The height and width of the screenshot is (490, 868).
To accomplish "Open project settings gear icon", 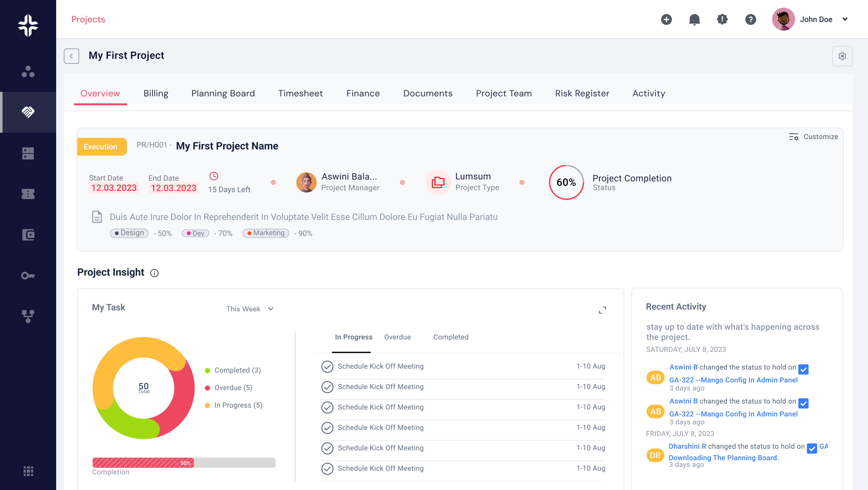I will pyautogui.click(x=842, y=56).
